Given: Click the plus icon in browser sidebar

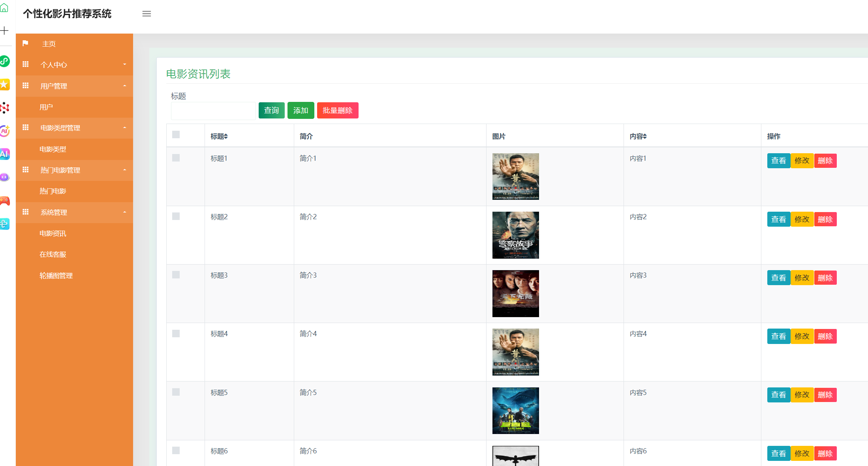Looking at the screenshot, I should [4, 30].
